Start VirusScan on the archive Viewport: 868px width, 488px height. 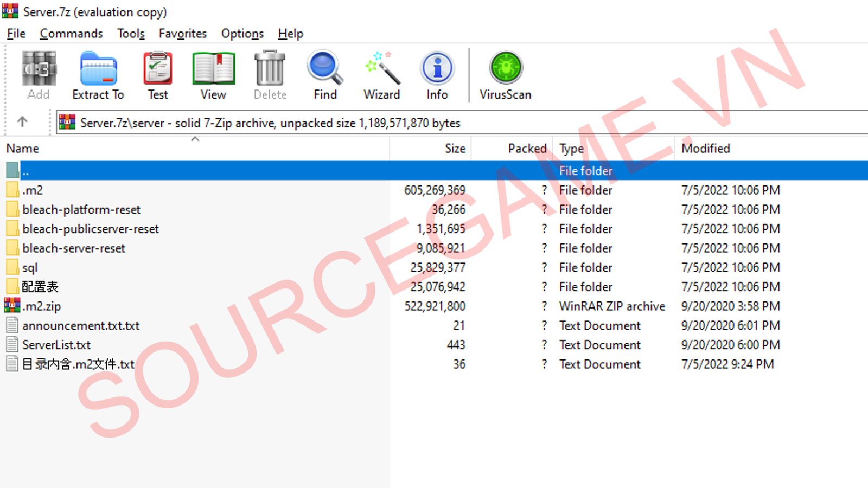pyautogui.click(x=505, y=76)
